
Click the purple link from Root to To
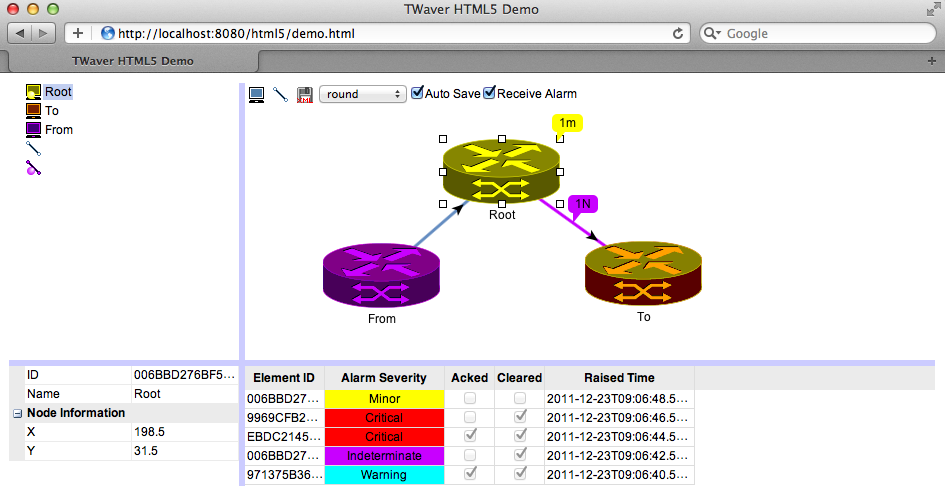coord(573,223)
